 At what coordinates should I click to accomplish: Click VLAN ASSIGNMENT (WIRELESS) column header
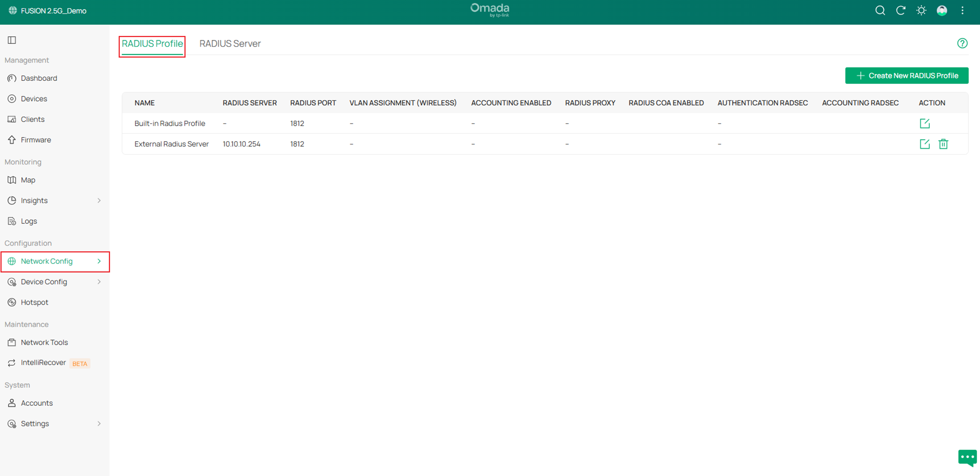point(403,103)
